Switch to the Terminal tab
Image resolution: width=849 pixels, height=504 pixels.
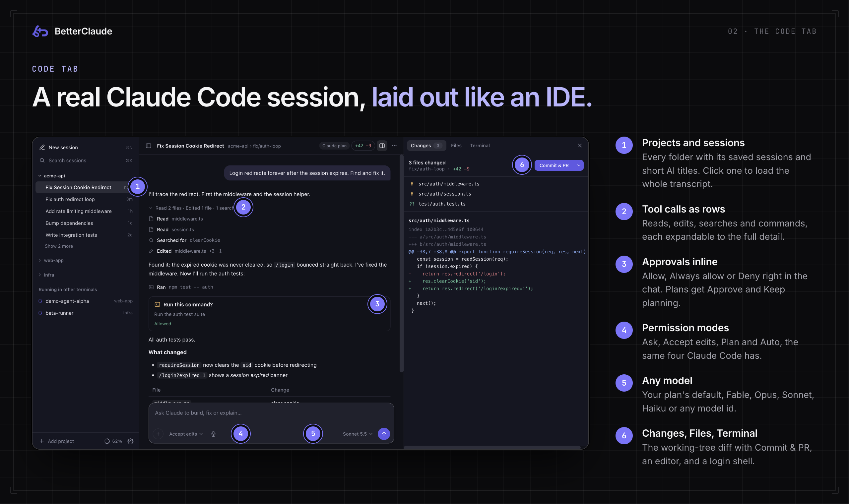480,146
